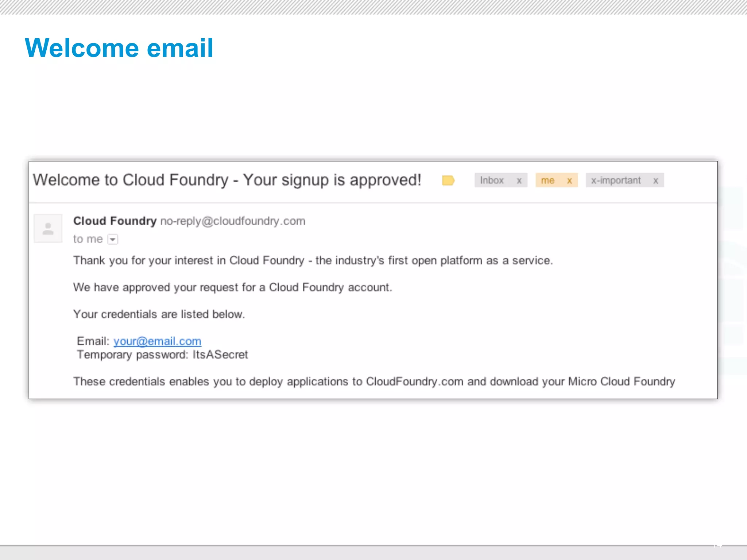This screenshot has width=747, height=560.
Task: Remove the Inbox label with its x
Action: 519,180
